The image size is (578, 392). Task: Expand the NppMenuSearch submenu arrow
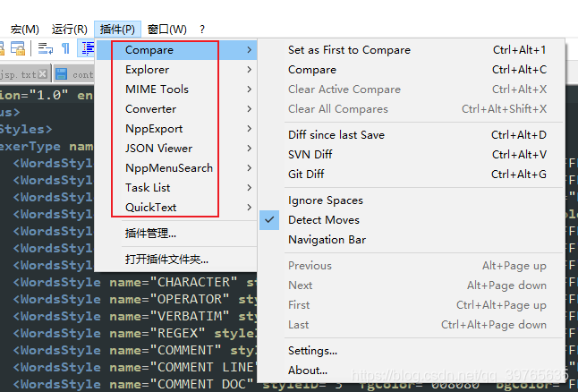click(x=250, y=167)
